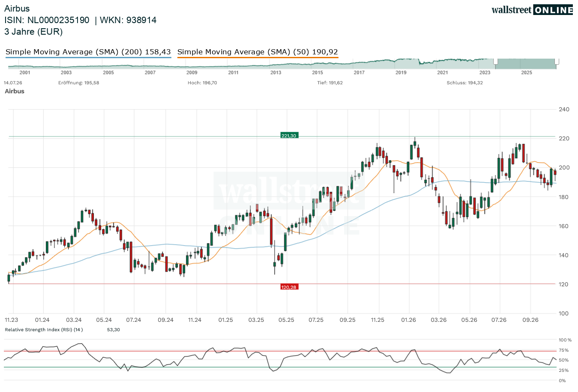Click the Relative Strength Index (RSI) (14) label

pyautogui.click(x=44, y=330)
